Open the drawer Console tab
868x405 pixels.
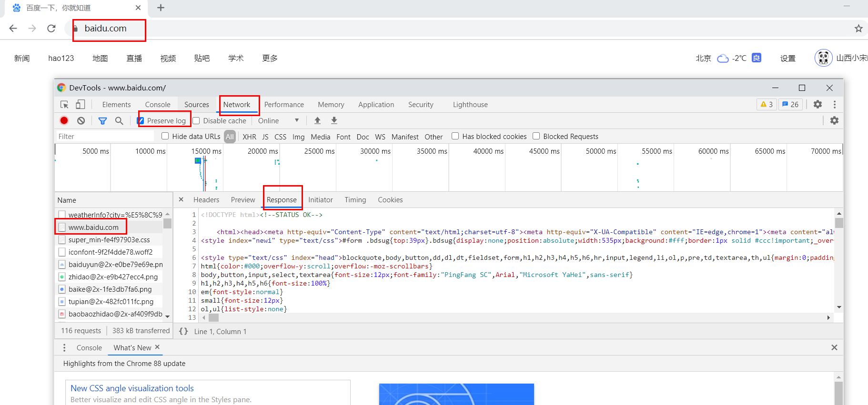pos(89,348)
